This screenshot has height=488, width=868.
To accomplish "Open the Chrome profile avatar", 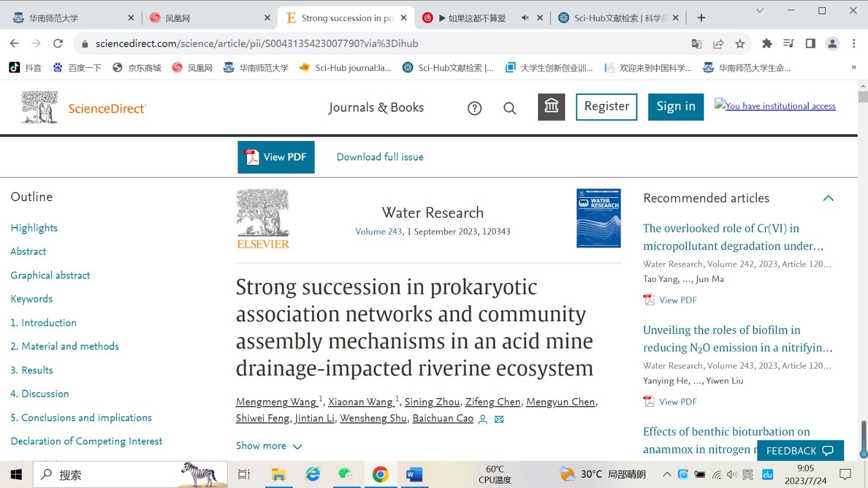I will point(832,43).
